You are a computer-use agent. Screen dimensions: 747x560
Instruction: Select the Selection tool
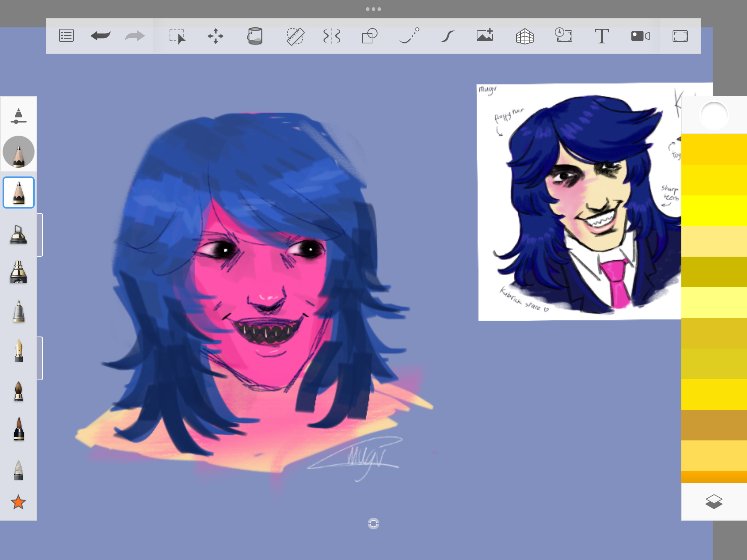177,36
